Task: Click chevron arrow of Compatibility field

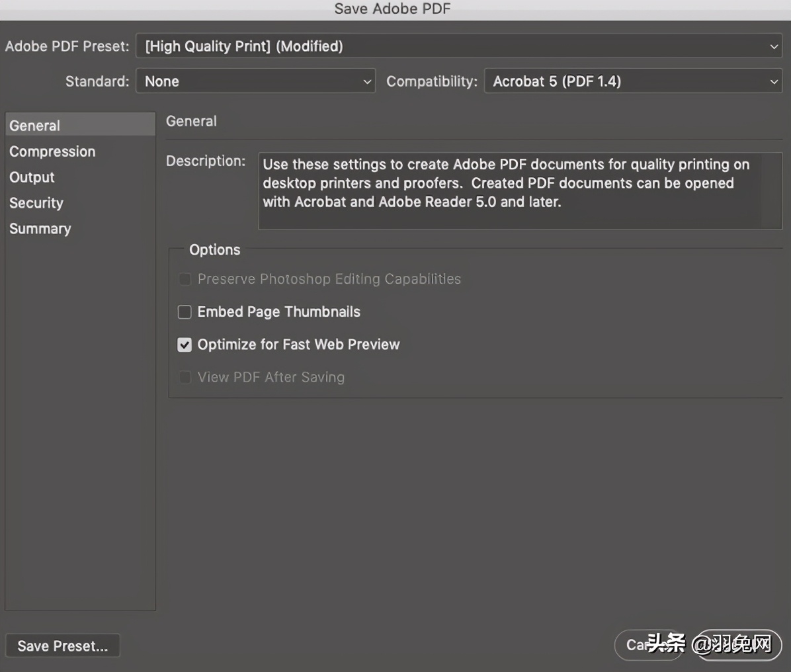Action: (774, 82)
